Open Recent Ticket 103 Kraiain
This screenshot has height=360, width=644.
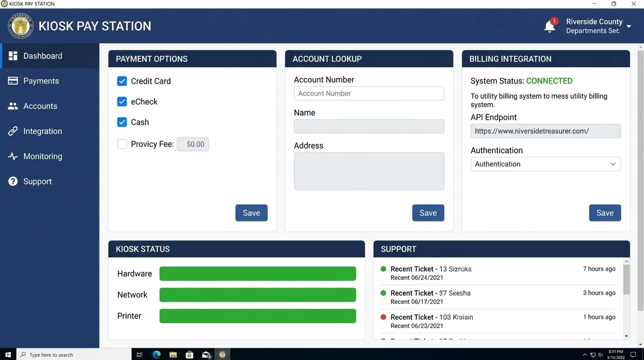point(498,321)
